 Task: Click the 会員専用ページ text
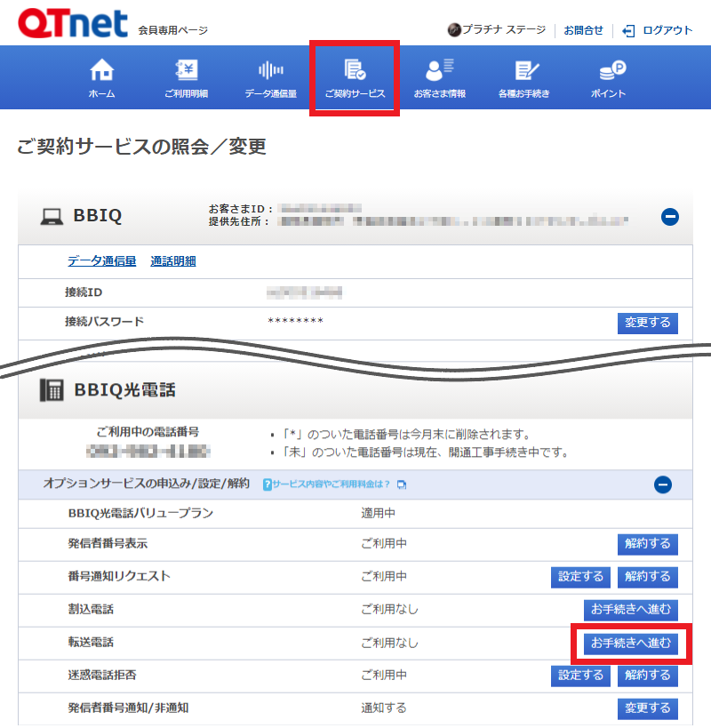172,30
